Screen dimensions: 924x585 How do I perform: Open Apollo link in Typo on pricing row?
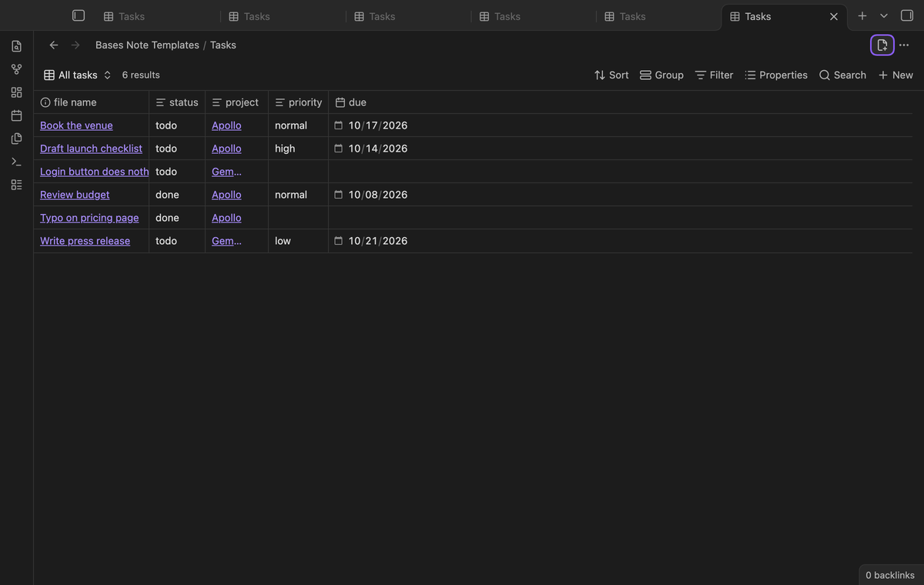(226, 217)
